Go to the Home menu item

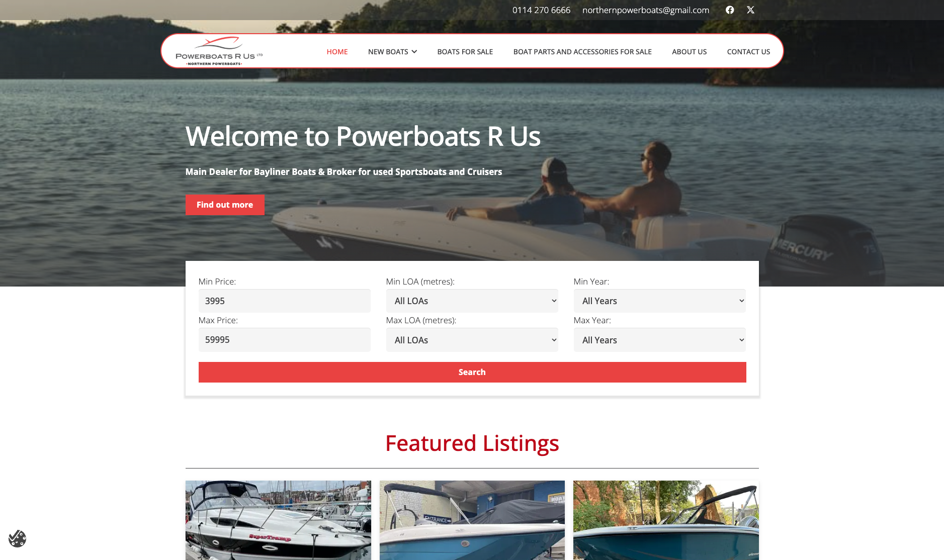pyautogui.click(x=337, y=52)
